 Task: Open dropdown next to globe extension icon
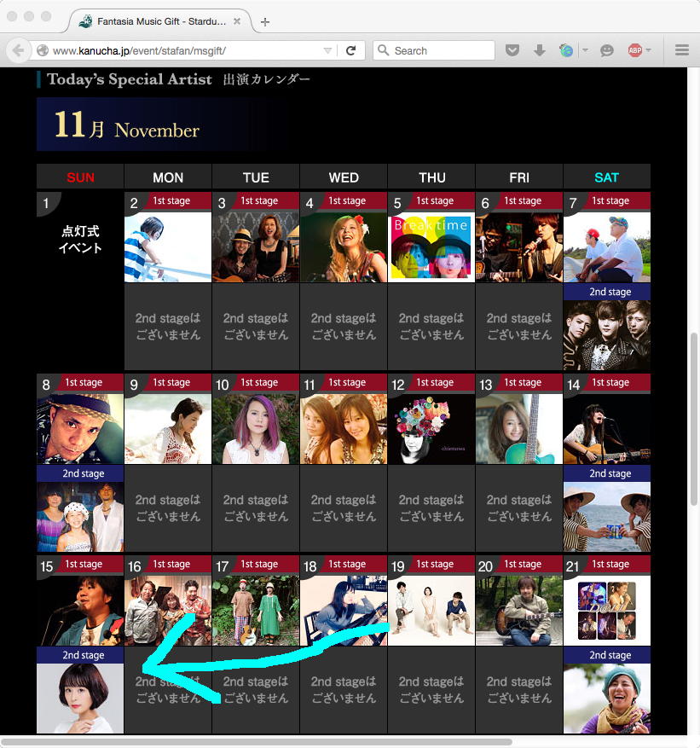pos(585,50)
